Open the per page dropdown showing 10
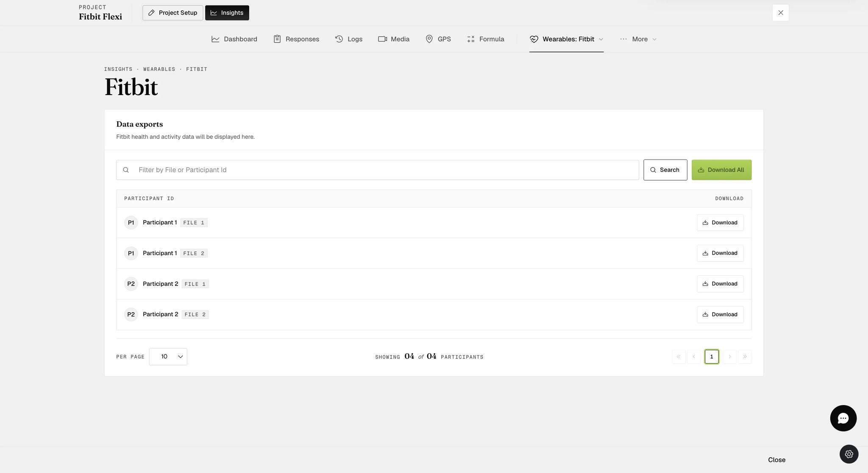868x473 pixels. click(168, 357)
